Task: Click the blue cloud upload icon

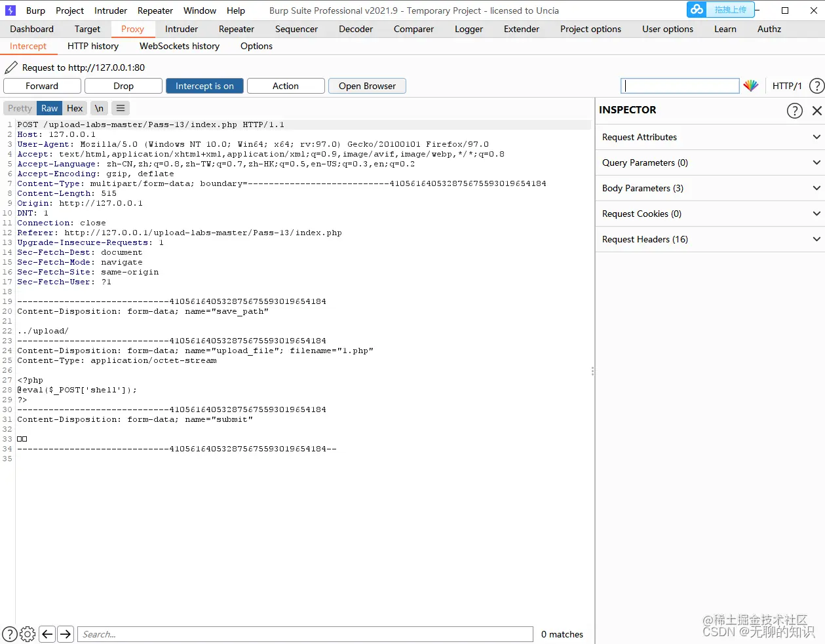Action: [697, 9]
